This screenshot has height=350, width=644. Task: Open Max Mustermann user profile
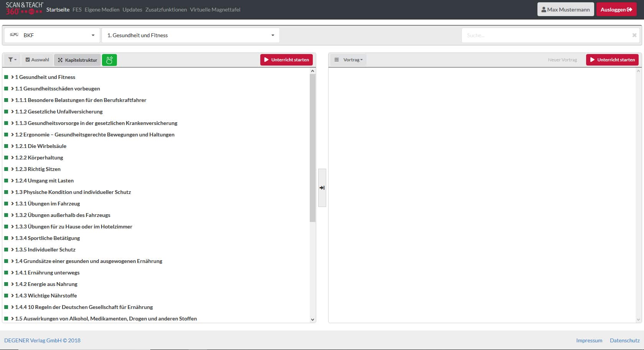point(565,10)
